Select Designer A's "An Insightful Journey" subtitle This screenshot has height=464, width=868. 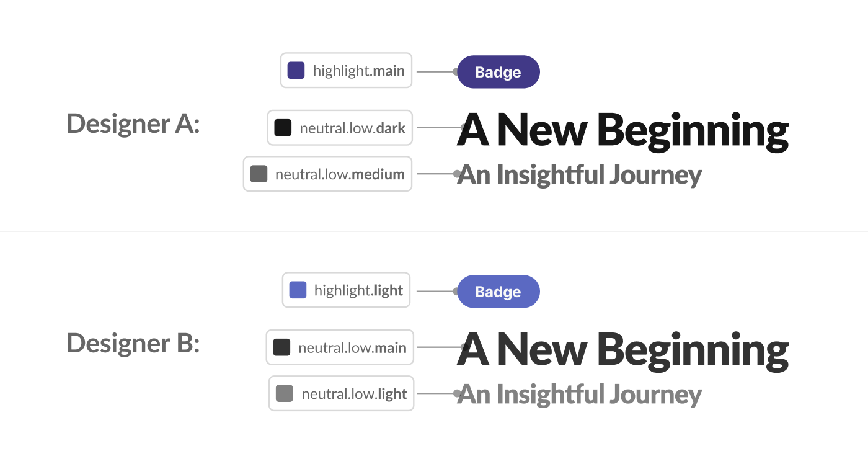[579, 175]
